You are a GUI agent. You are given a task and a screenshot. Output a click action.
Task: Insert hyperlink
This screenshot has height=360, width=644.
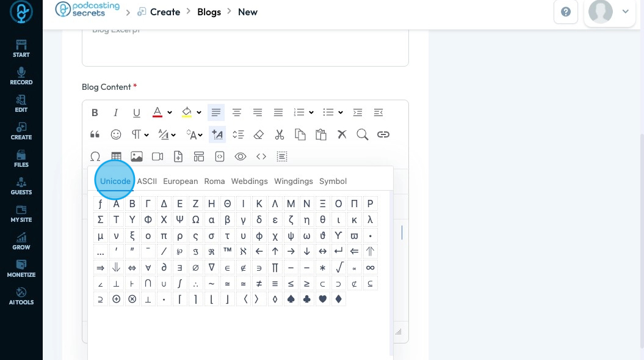(x=383, y=134)
